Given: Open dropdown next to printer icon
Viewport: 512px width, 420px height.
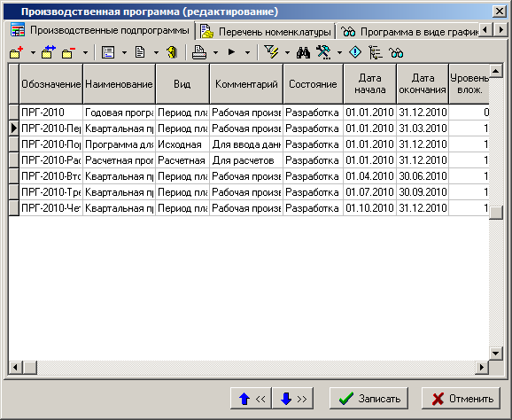Looking at the screenshot, I should (x=215, y=52).
